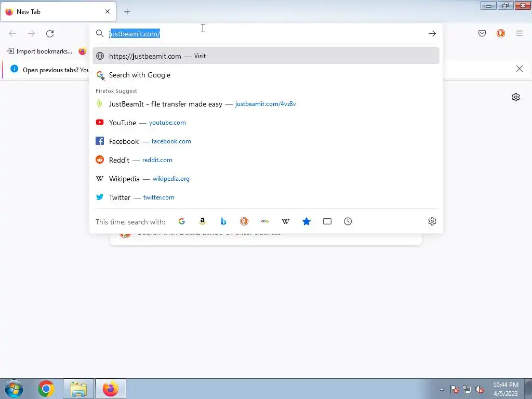Launch Google Chrome from the taskbar
532x399 pixels.
pyautogui.click(x=46, y=389)
